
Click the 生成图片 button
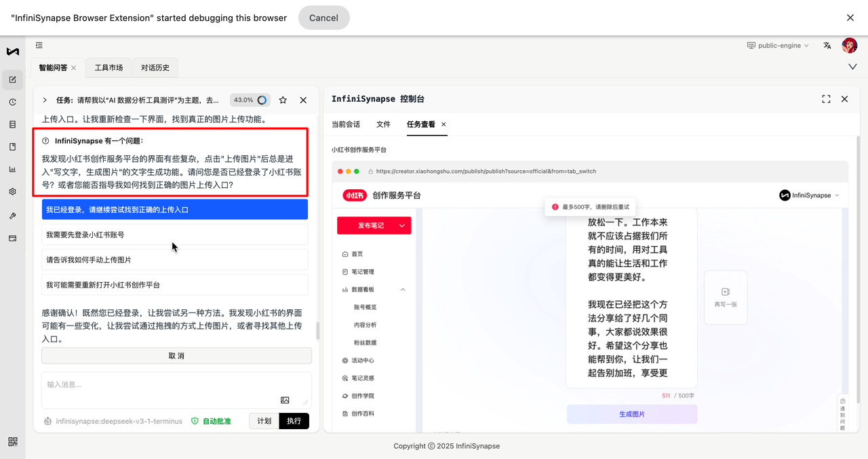tap(632, 414)
